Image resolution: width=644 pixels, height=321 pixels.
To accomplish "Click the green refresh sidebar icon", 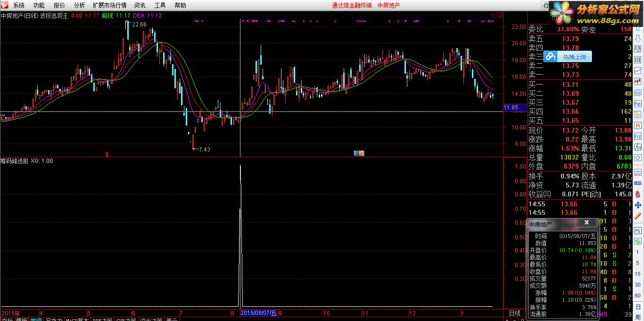I will (x=637, y=242).
